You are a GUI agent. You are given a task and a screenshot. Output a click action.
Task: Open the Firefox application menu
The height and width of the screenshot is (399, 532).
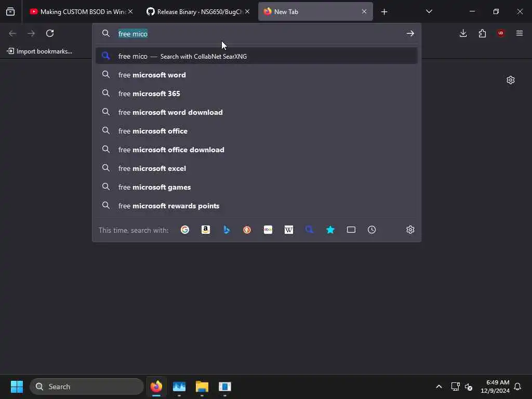pyautogui.click(x=520, y=33)
